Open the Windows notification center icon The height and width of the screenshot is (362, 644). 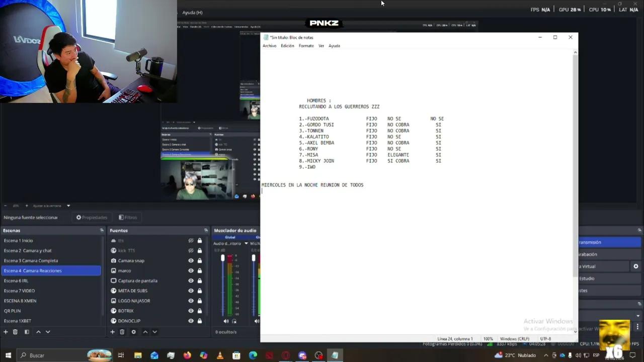point(633,355)
